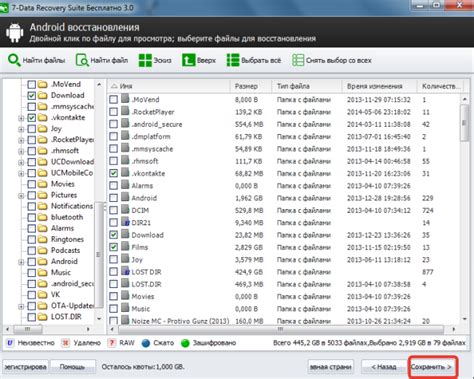
Task: Expand .rhmsoft node in tree
Action: 21,151
